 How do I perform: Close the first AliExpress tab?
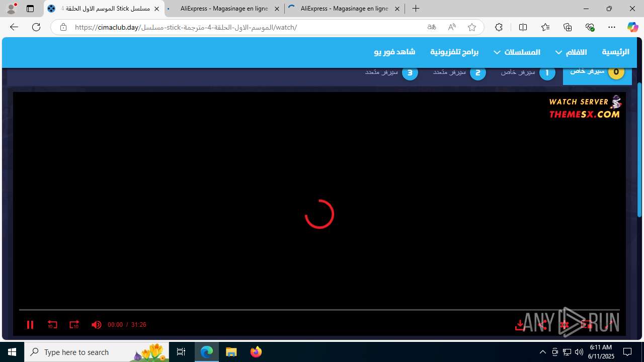277,9
